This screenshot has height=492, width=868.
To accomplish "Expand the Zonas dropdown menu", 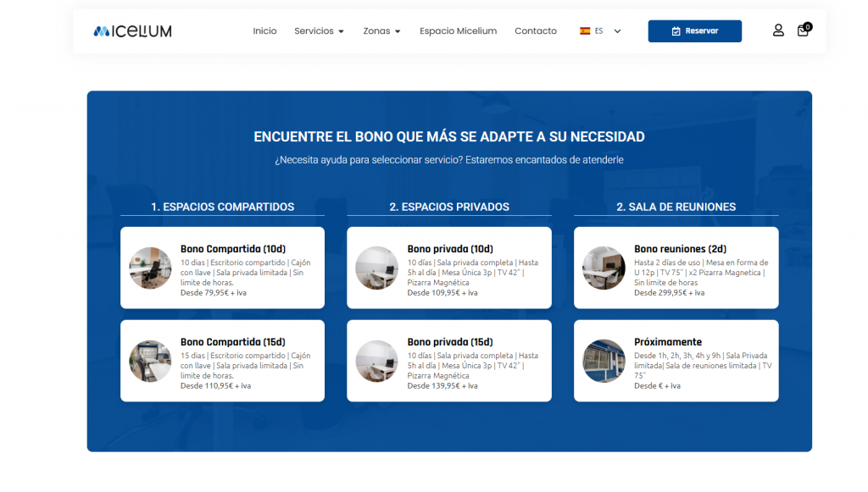I will coord(381,31).
